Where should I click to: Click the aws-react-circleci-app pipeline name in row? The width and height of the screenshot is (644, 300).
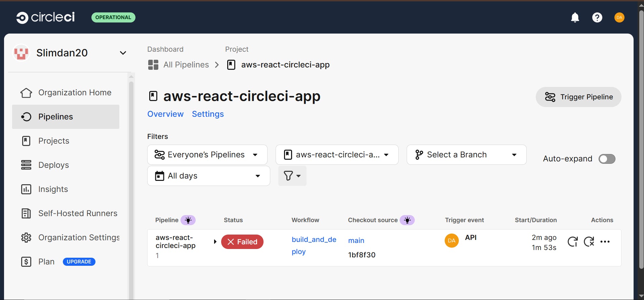(175, 242)
